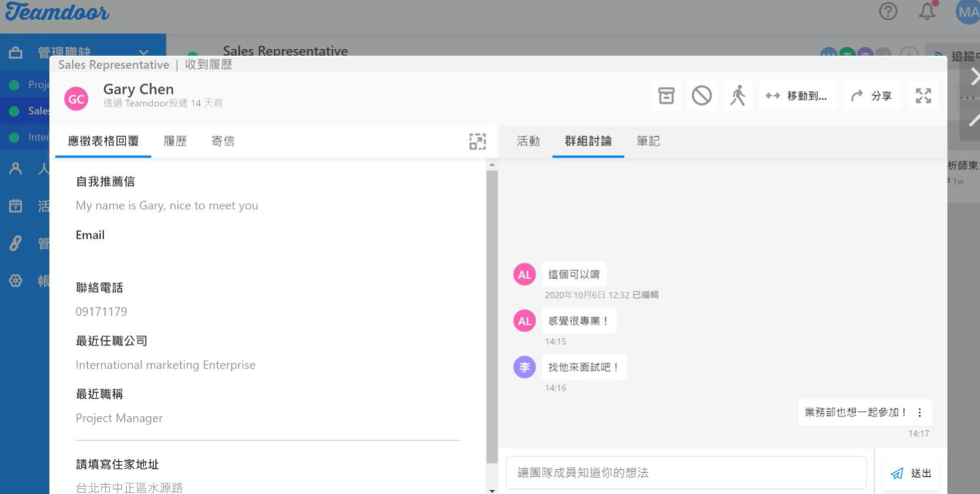Viewport: 980px width, 494px height.
Task: Switch to the 履歷 tab
Action: coord(175,141)
